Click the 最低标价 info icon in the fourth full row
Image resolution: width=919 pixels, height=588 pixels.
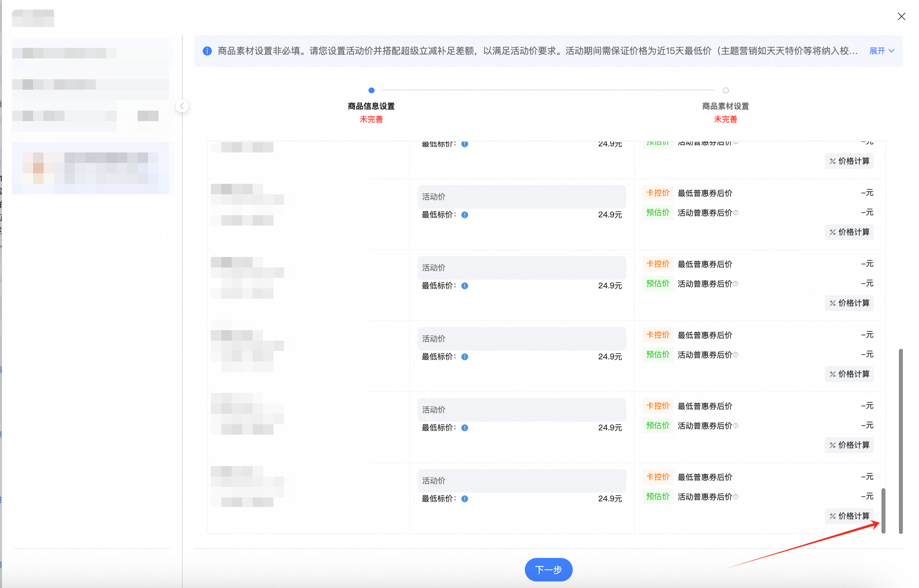(x=465, y=428)
